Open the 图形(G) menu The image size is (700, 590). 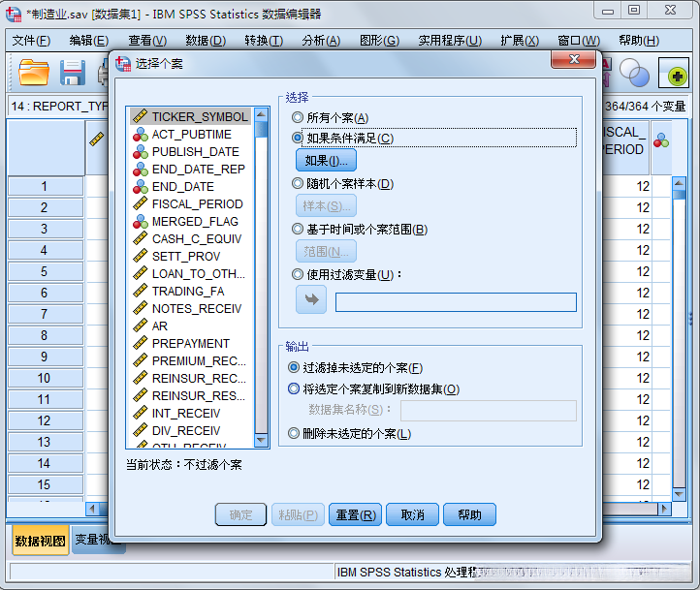(x=379, y=41)
